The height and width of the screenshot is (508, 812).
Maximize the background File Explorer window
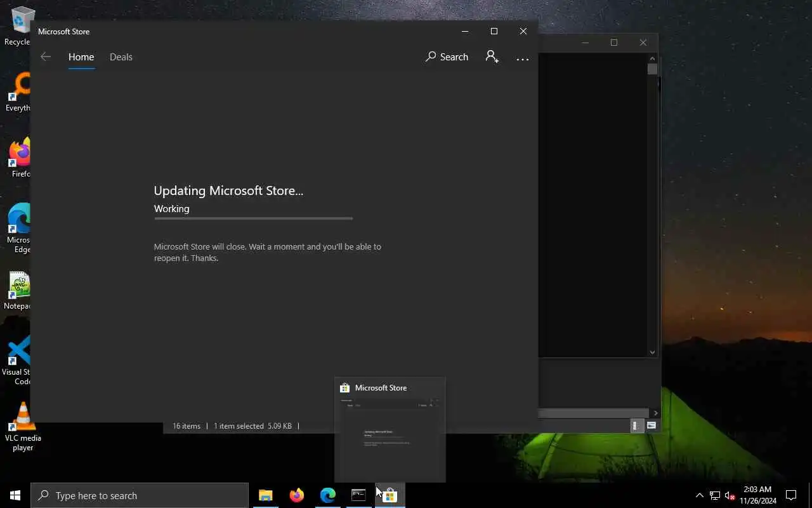(x=613, y=43)
